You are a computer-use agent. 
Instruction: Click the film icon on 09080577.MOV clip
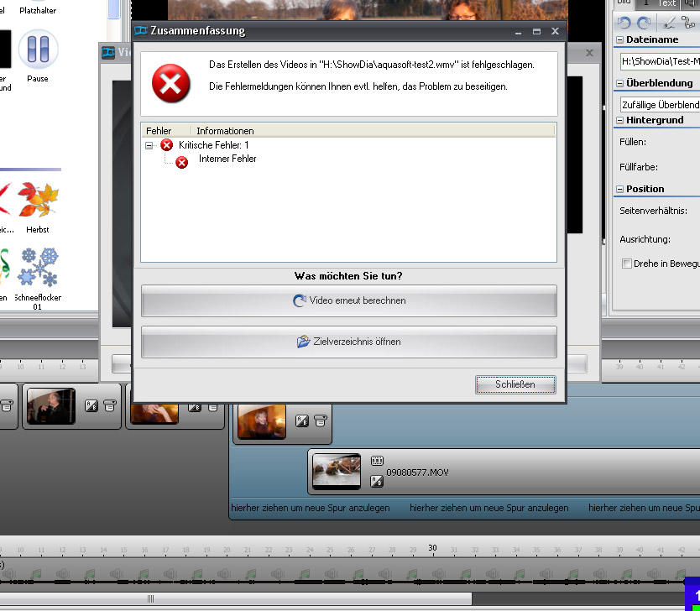coord(377,461)
